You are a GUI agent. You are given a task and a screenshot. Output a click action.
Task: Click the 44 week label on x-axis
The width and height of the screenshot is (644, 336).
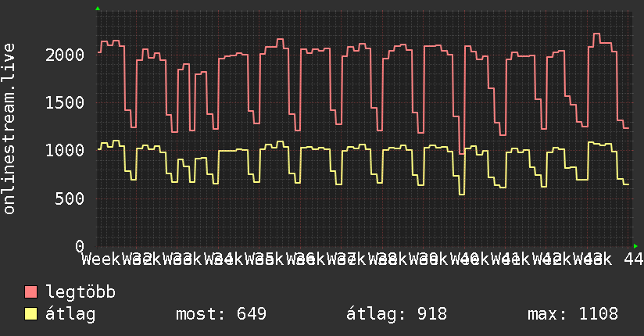(633, 259)
